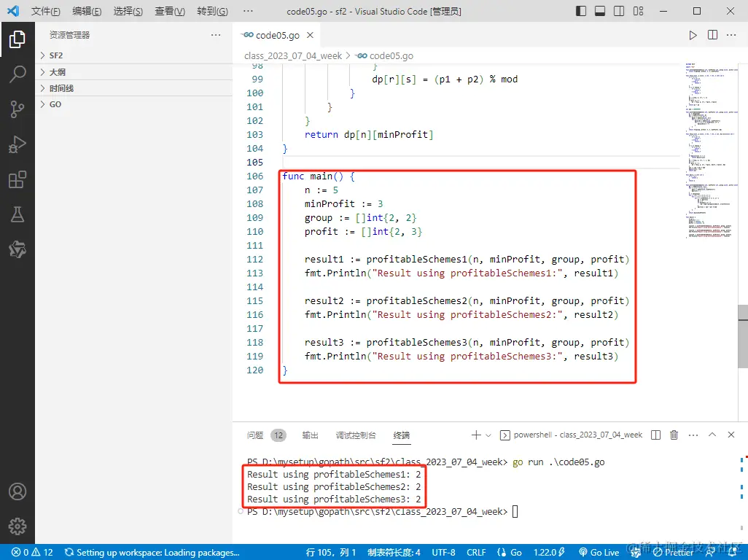This screenshot has height=560, width=748.
Task: Open the Testing flask view
Action: click(17, 214)
